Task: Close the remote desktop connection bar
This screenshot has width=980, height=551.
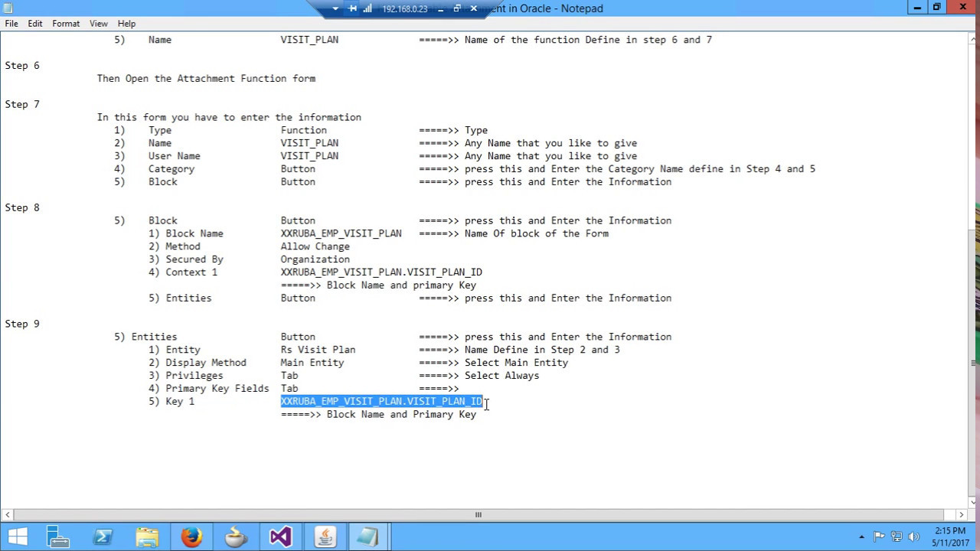Action: pyautogui.click(x=473, y=8)
